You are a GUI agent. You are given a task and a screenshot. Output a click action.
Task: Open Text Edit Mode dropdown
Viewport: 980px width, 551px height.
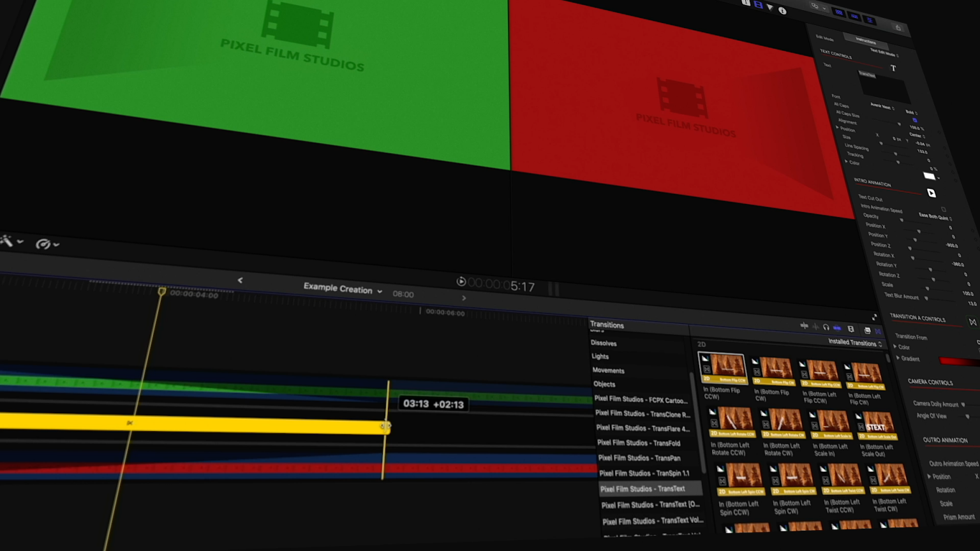[884, 53]
